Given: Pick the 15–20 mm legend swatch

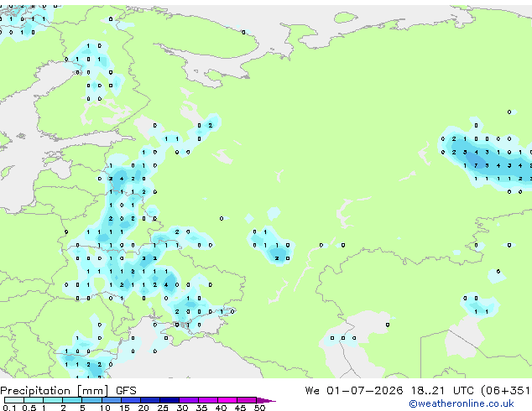Looking at the screenshot, I should [130, 400].
